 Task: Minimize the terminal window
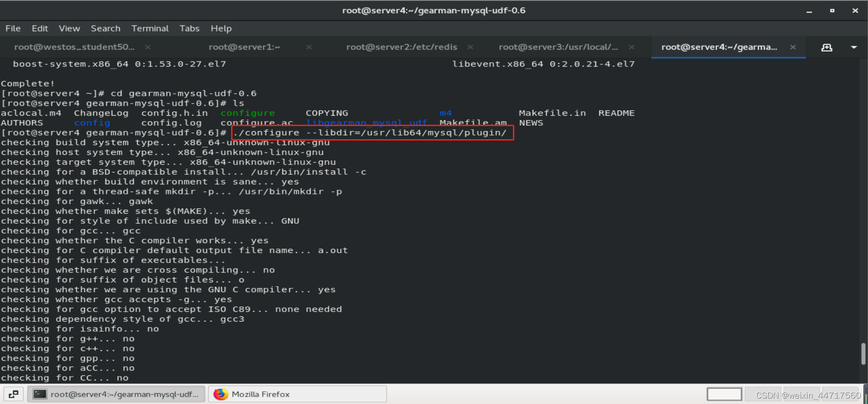(x=809, y=11)
